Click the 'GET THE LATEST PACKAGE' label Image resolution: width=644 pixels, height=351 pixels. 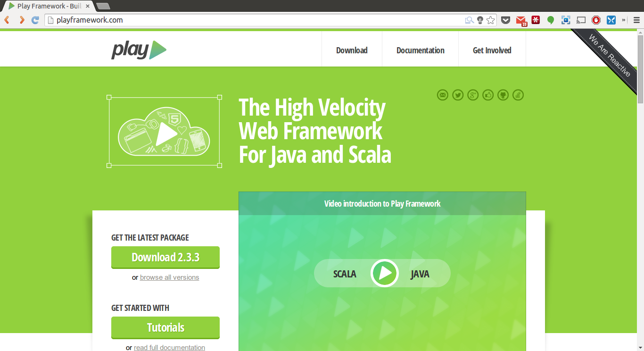coord(150,238)
